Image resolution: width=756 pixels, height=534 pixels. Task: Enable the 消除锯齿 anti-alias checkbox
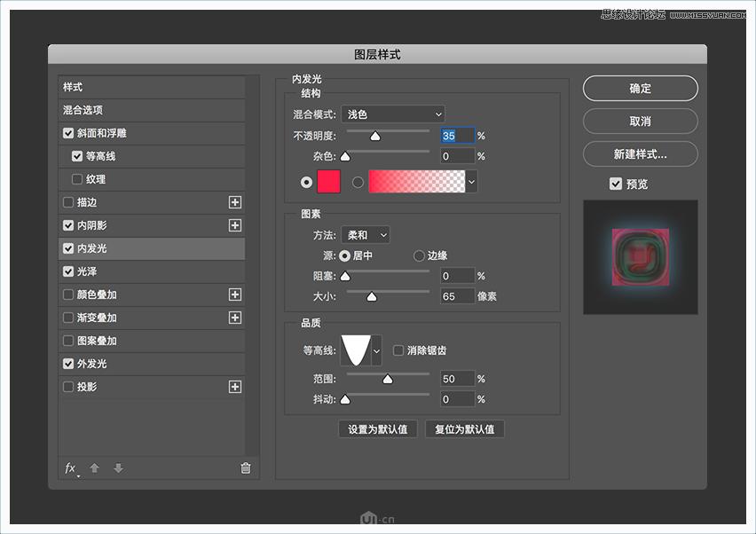click(398, 349)
